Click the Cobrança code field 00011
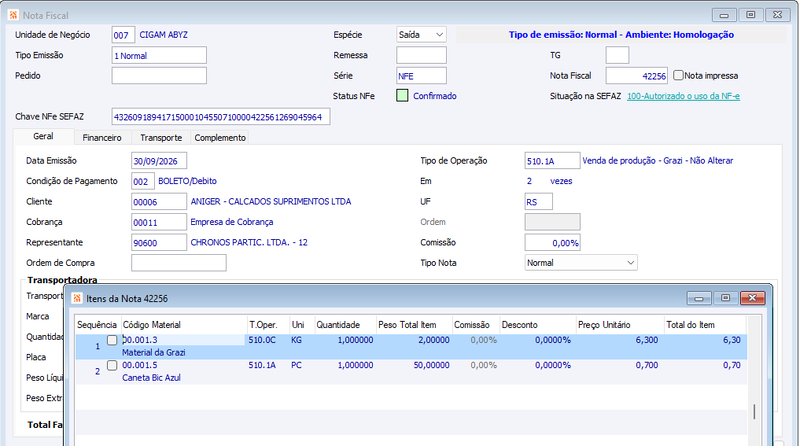This screenshot has width=800, height=446. click(x=159, y=222)
